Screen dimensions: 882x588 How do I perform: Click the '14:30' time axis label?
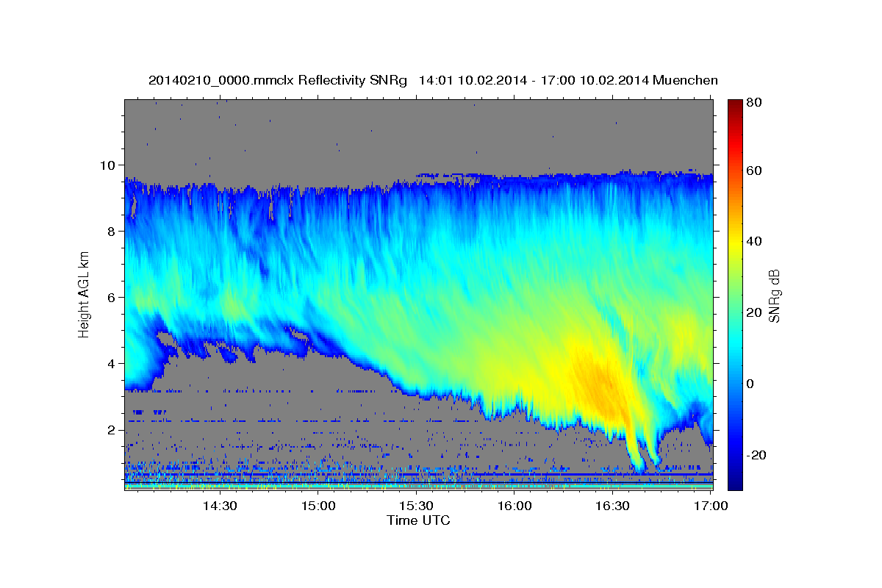pyautogui.click(x=219, y=506)
